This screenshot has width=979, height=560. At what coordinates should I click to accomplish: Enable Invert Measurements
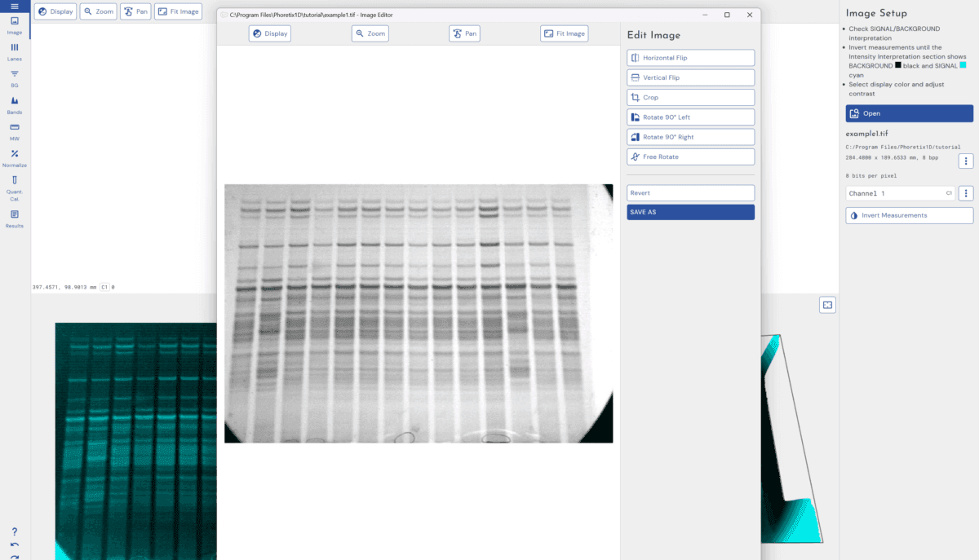[x=909, y=215]
